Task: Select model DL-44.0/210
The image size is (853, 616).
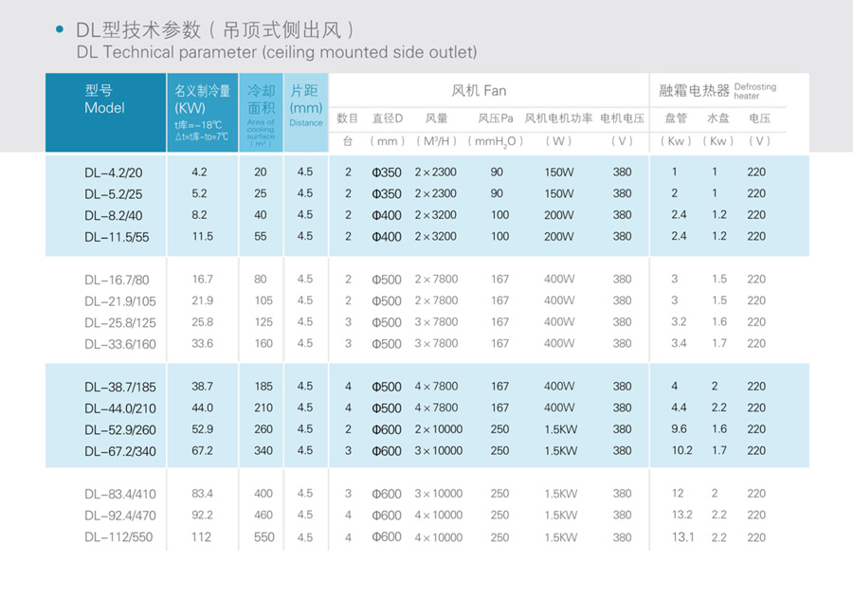Action: 119,408
